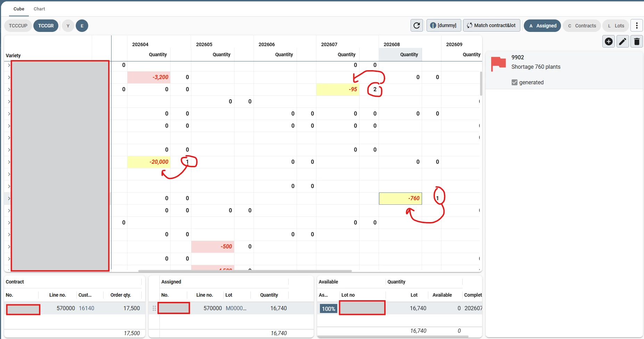Click the 202607 column header

tap(329, 44)
